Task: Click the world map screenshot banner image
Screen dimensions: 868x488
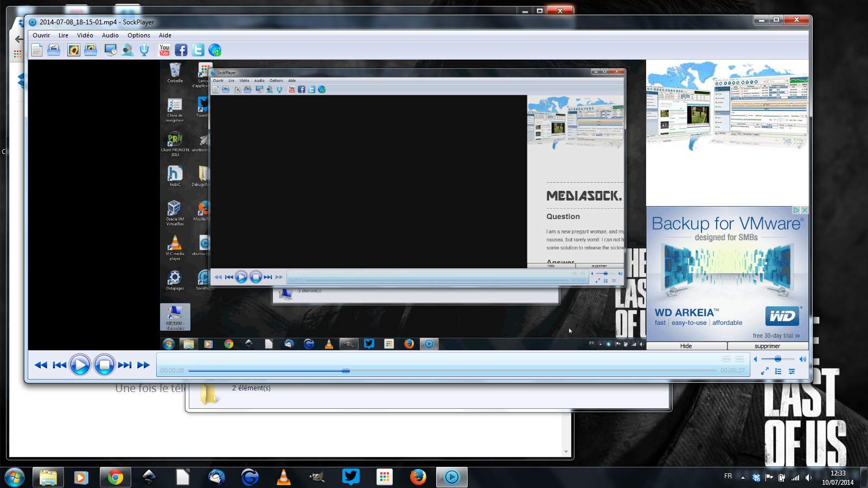Action: point(727,106)
